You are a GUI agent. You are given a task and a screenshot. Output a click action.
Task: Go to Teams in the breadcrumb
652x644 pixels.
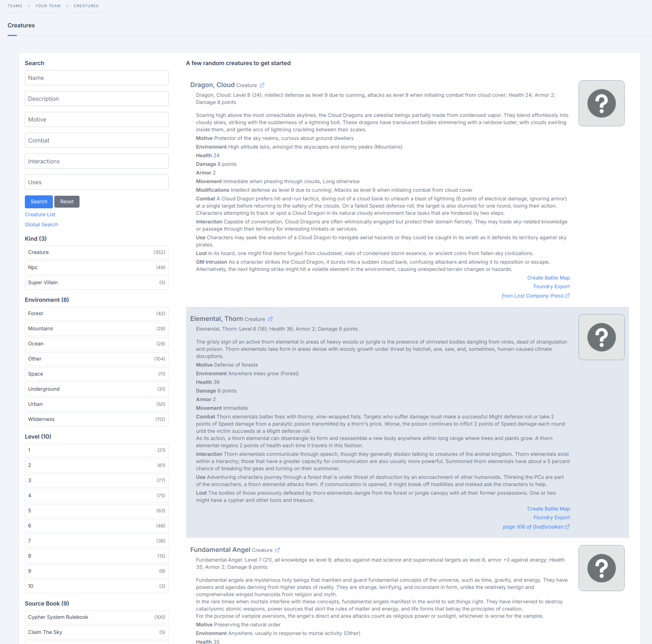click(15, 6)
